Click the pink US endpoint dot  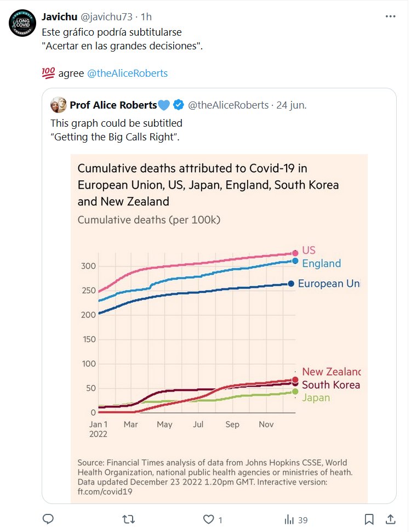click(x=295, y=253)
